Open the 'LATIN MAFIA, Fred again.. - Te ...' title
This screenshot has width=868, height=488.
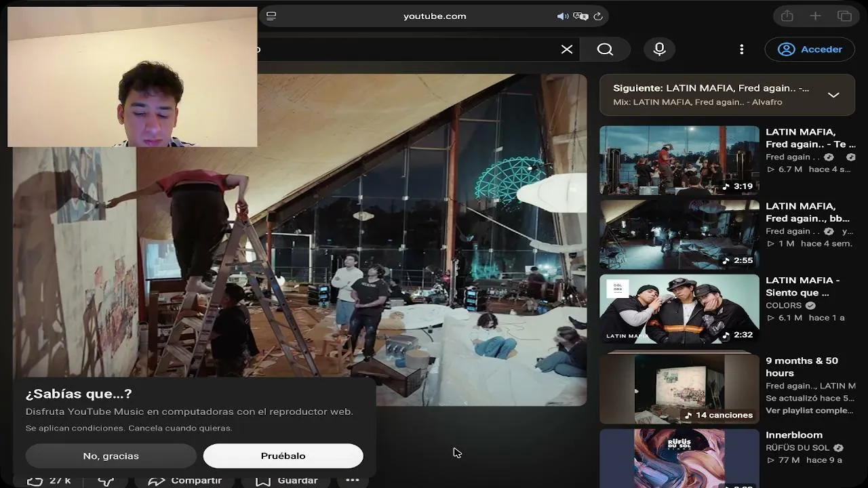tap(811, 138)
